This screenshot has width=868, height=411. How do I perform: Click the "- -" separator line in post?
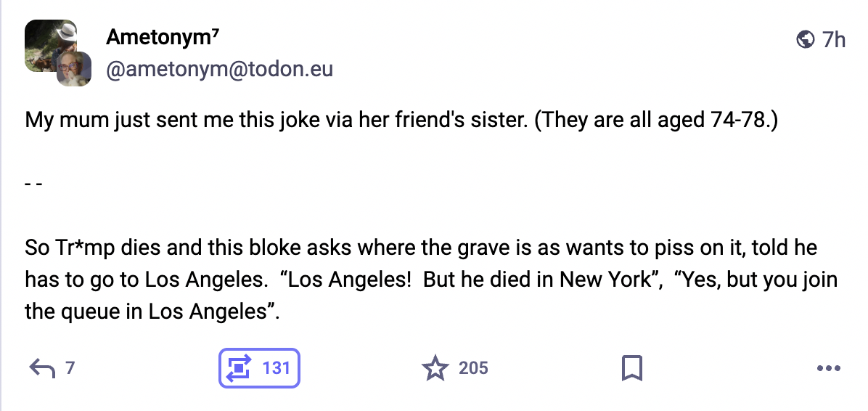[x=35, y=184]
